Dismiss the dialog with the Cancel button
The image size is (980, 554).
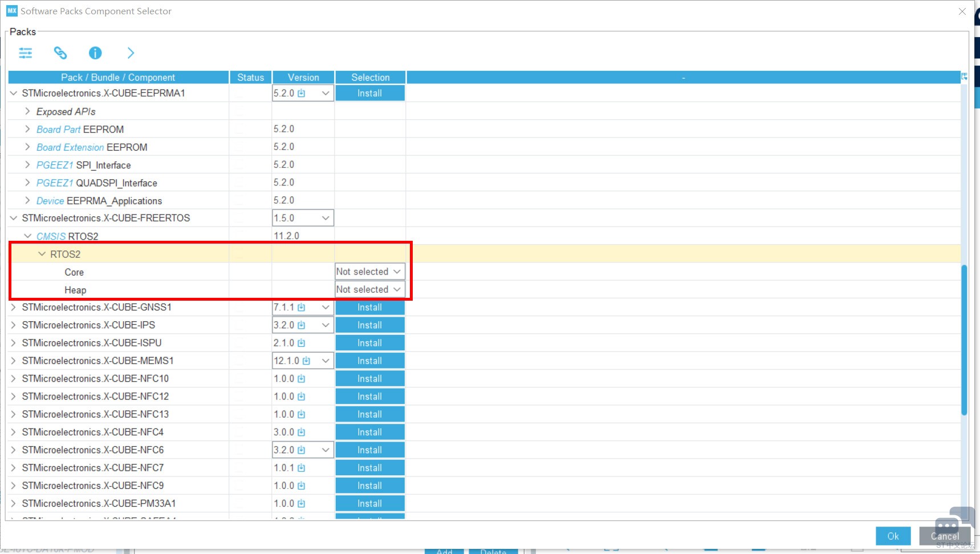coord(945,536)
